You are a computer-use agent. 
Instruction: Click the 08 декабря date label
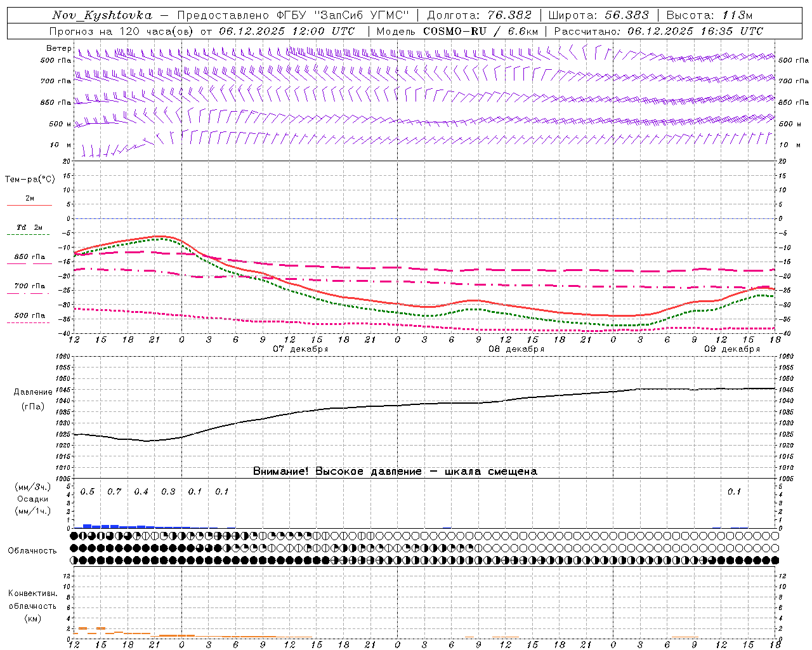516,349
